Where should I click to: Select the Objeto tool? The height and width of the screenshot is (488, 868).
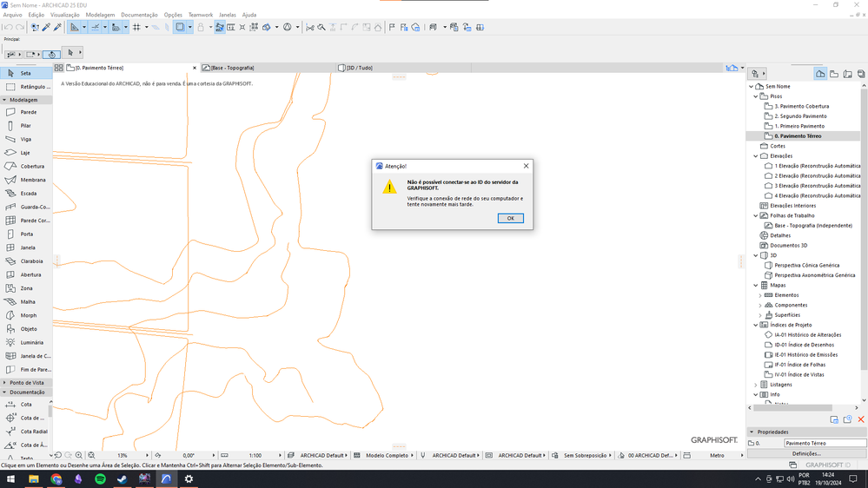pyautogui.click(x=26, y=328)
